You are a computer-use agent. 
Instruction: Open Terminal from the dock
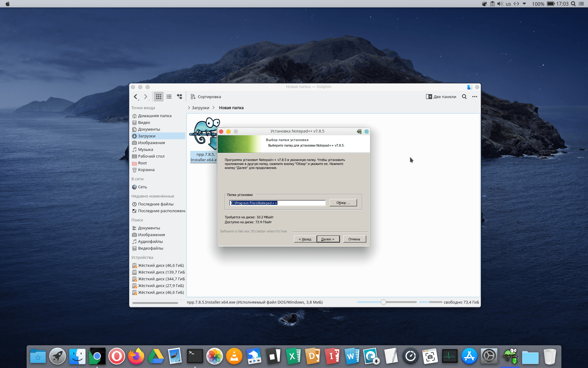(195, 356)
